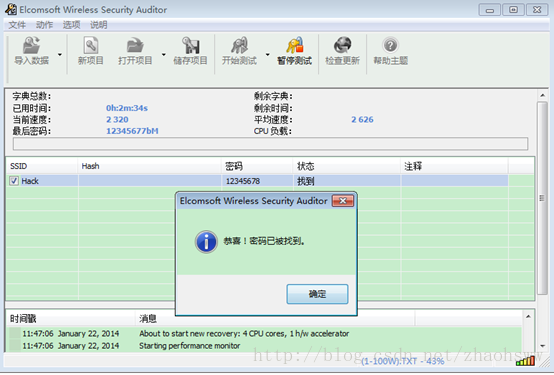
Task: Click the New Project (新项目) icon
Action: tap(91, 46)
